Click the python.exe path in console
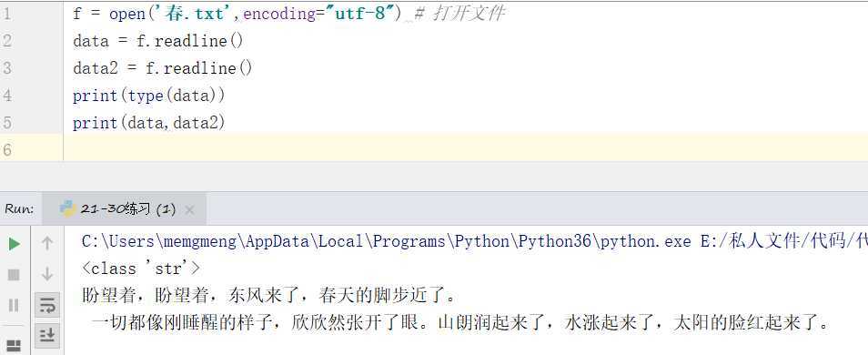This screenshot has width=868, height=355. click(x=387, y=241)
